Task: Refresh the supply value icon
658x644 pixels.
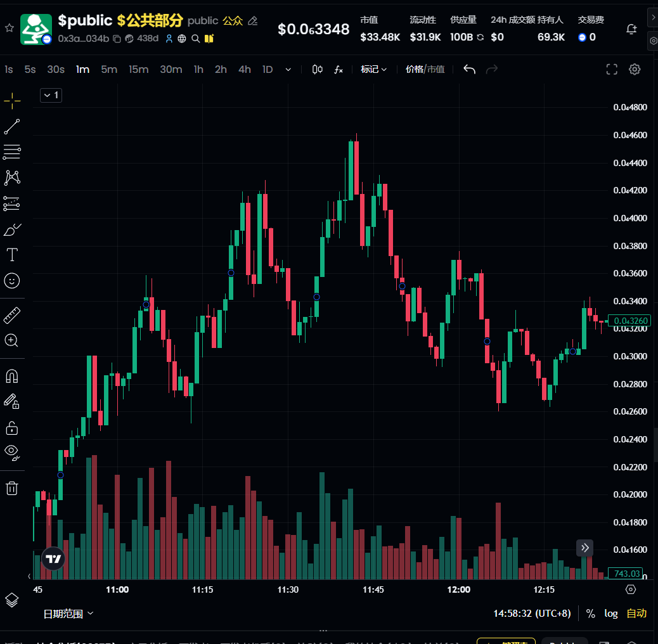Action: coord(481,37)
